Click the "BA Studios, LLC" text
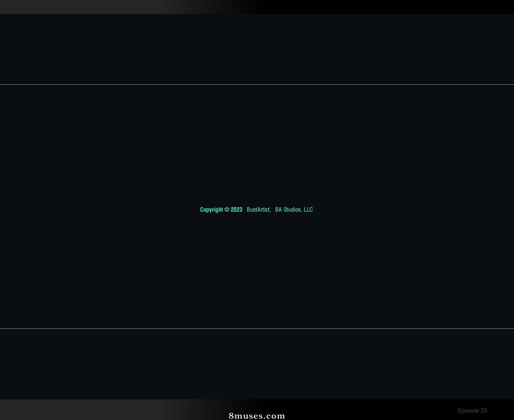Image resolution: width=514 pixels, height=420 pixels. click(294, 210)
